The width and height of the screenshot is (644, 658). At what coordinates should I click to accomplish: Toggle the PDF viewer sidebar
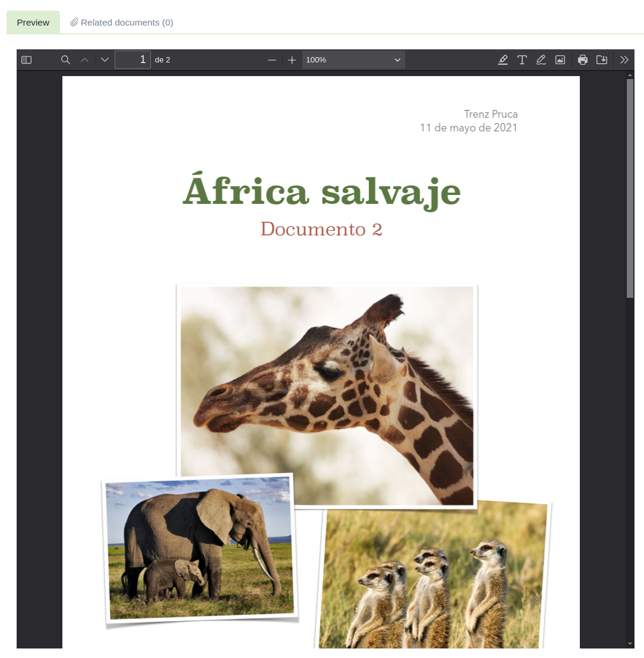26,60
